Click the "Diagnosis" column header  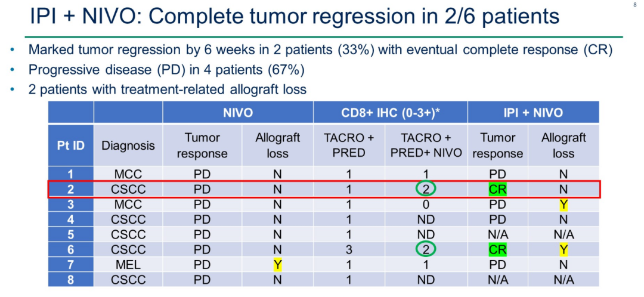128,146
